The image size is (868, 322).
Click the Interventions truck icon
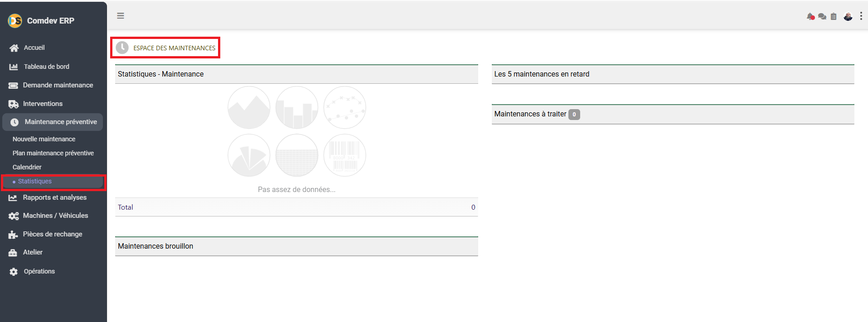pyautogui.click(x=14, y=104)
